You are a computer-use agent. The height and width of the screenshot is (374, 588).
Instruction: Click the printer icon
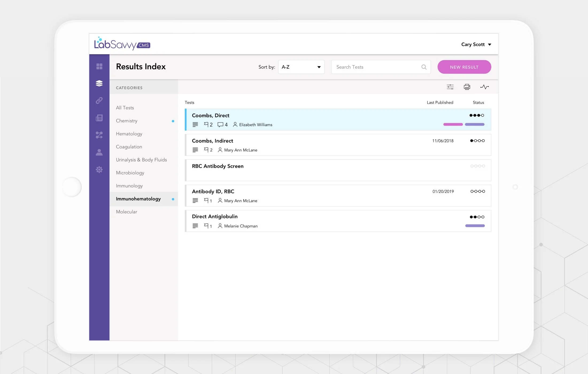pyautogui.click(x=467, y=87)
